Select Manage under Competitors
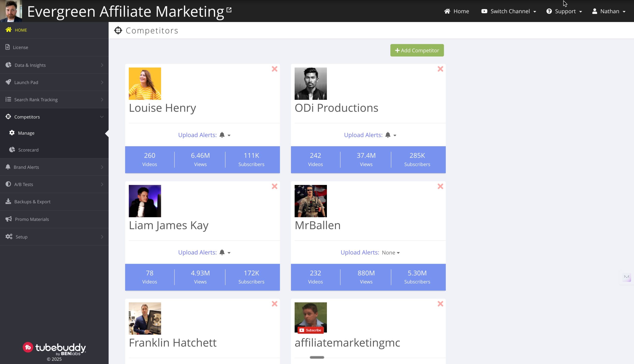 click(x=26, y=133)
